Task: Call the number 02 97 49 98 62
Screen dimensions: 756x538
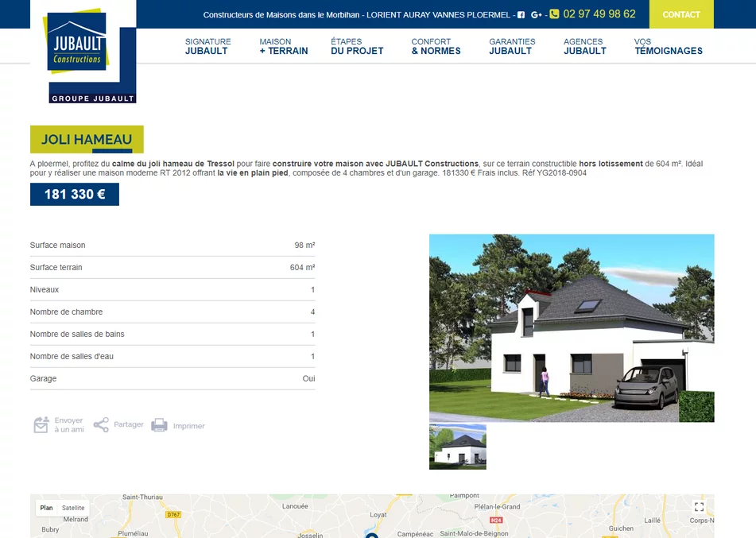Action: 599,14
